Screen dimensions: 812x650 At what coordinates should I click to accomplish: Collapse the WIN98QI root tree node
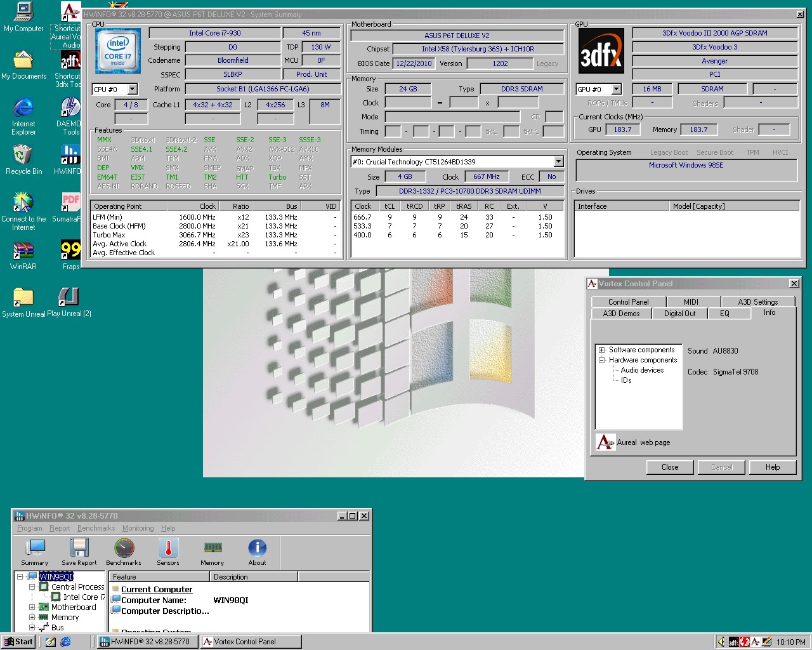tap(20, 577)
